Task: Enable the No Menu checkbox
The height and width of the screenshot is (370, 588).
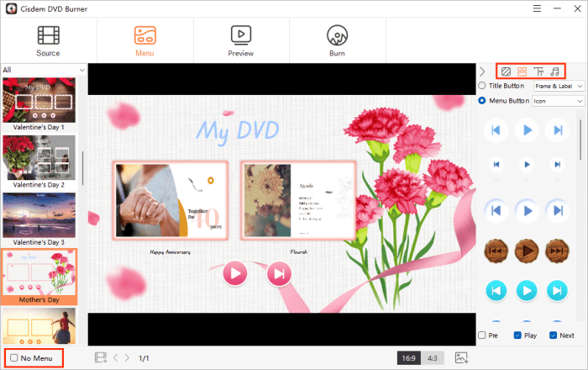Action: tap(14, 358)
